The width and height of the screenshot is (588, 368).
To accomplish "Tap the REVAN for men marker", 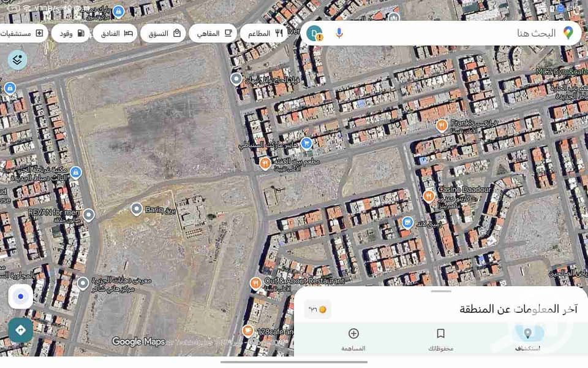I will tap(89, 215).
